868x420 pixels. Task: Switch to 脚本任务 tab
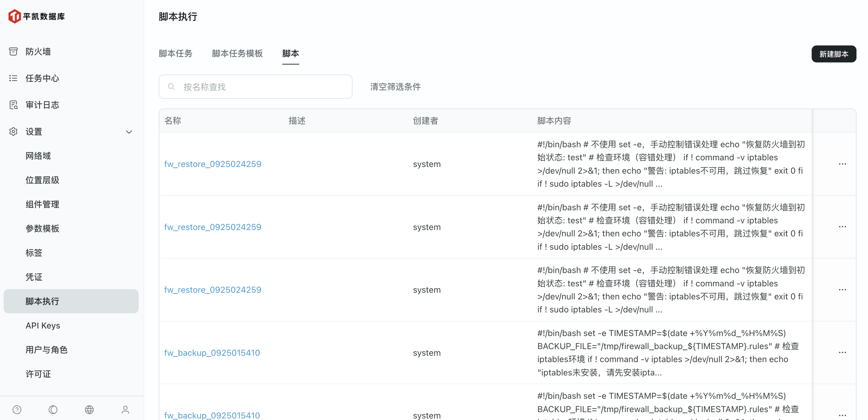click(175, 53)
